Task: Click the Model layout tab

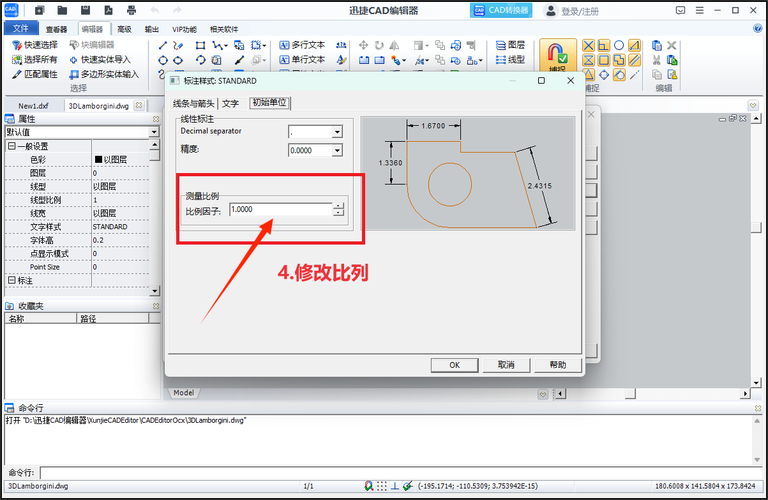Action: click(184, 393)
